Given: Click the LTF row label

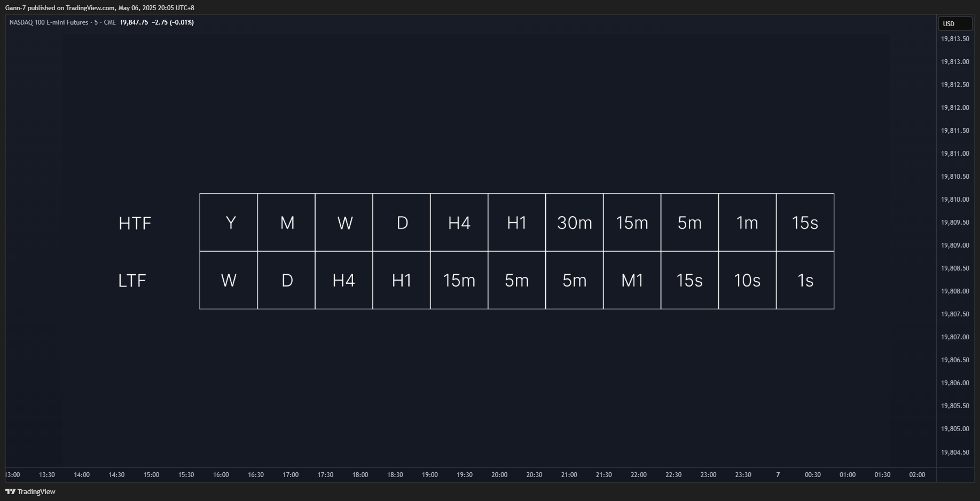Looking at the screenshot, I should pos(132,281).
